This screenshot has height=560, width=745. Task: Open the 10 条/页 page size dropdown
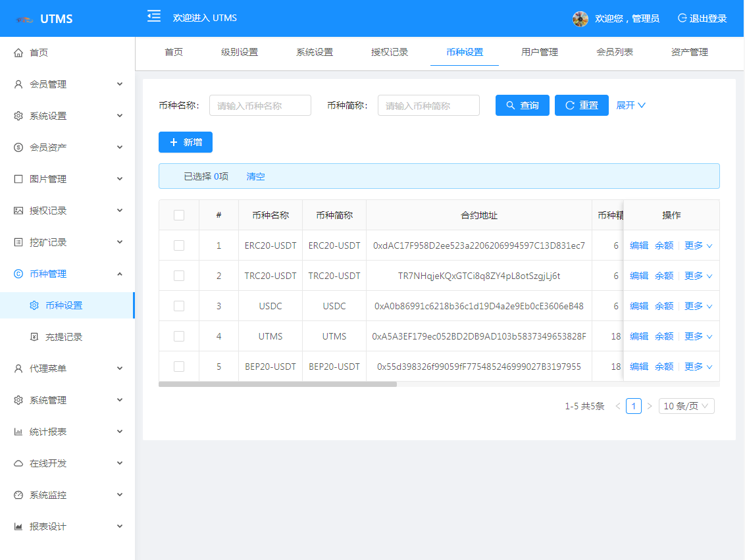(x=686, y=406)
